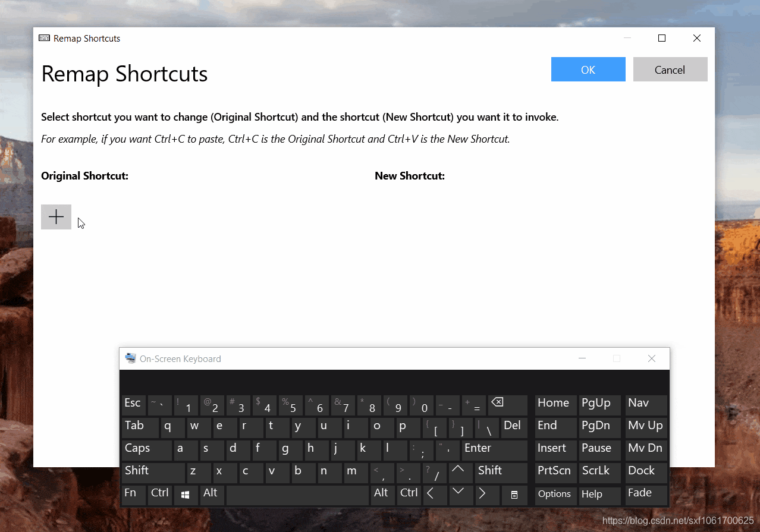
Task: Tap the PrtScn key on On-Screen Keyboard
Action: (x=555, y=473)
